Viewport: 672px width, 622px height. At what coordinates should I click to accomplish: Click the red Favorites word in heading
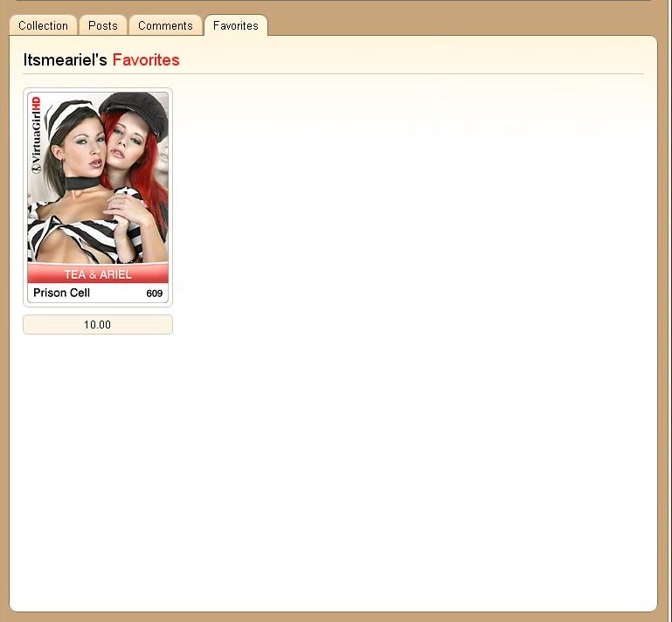(146, 60)
